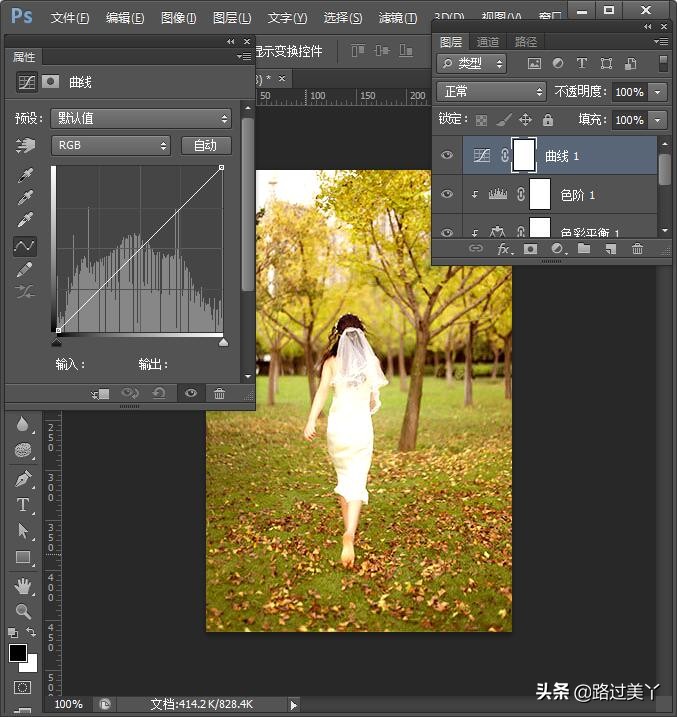The width and height of the screenshot is (677, 717).
Task: Toggle lock all padlock
Action: [x=548, y=120]
